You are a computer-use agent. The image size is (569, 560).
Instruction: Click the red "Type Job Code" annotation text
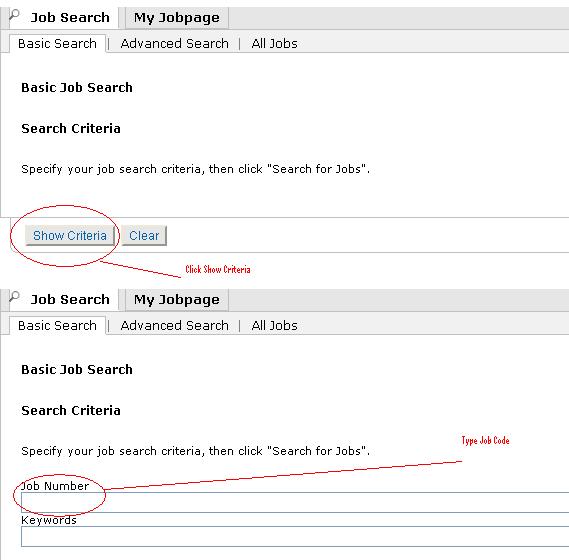[486, 440]
